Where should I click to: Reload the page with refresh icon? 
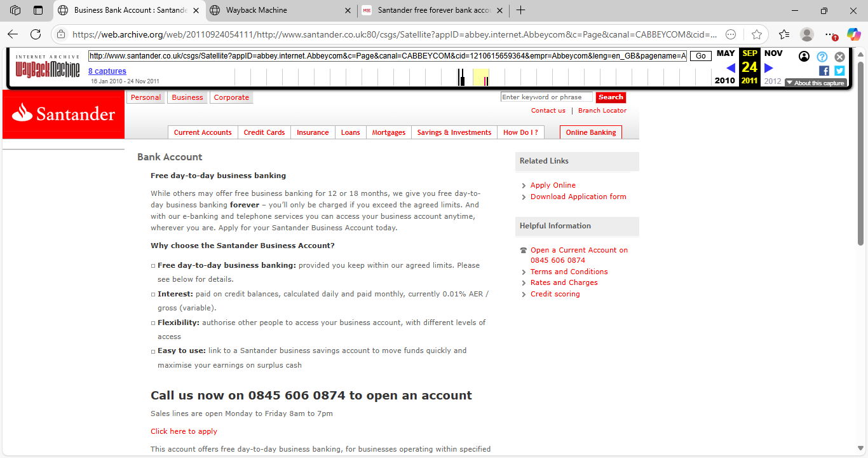[36, 34]
